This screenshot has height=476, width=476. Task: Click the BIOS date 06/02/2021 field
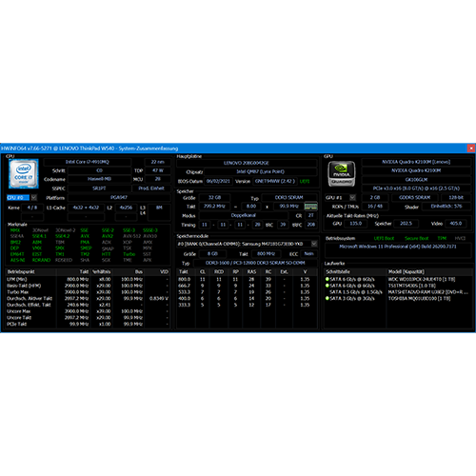[x=218, y=181]
